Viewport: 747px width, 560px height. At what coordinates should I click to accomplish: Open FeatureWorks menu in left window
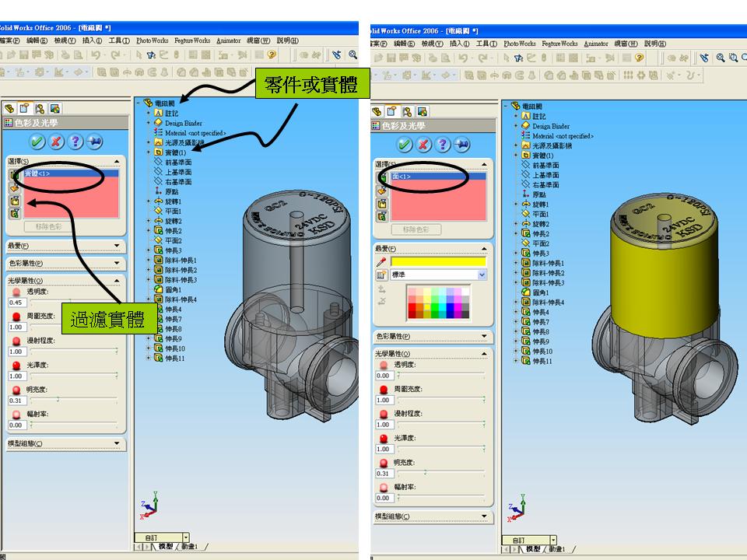click(x=192, y=40)
